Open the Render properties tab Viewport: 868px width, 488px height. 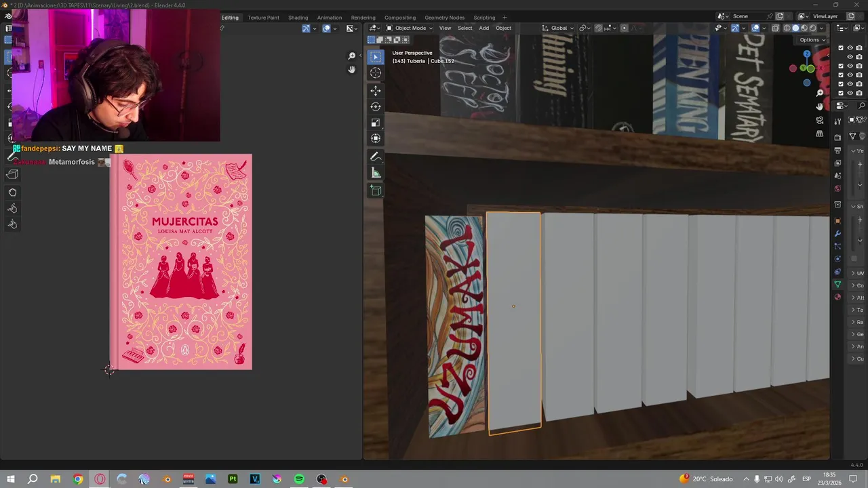(837, 138)
